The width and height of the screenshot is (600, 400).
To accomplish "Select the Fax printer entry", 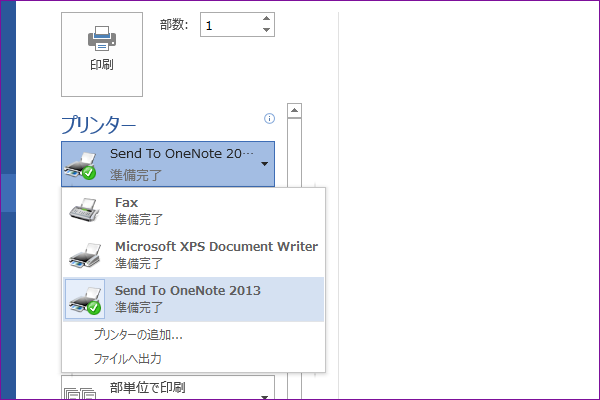I will coord(194,211).
